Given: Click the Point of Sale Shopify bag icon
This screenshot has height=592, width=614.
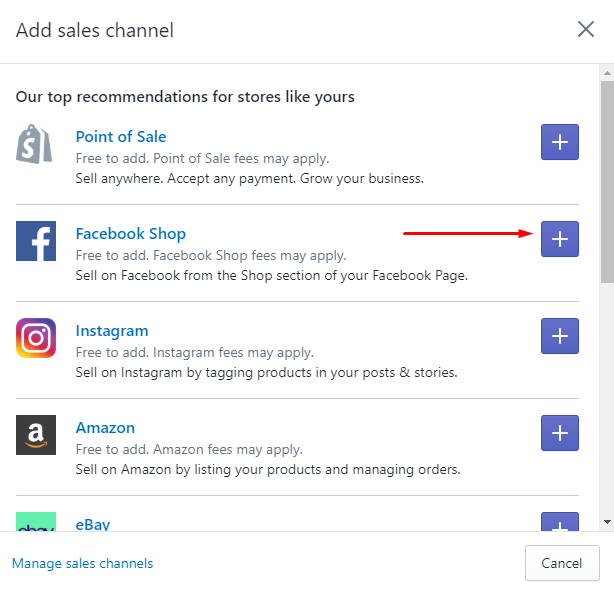Looking at the screenshot, I should pos(35,144).
